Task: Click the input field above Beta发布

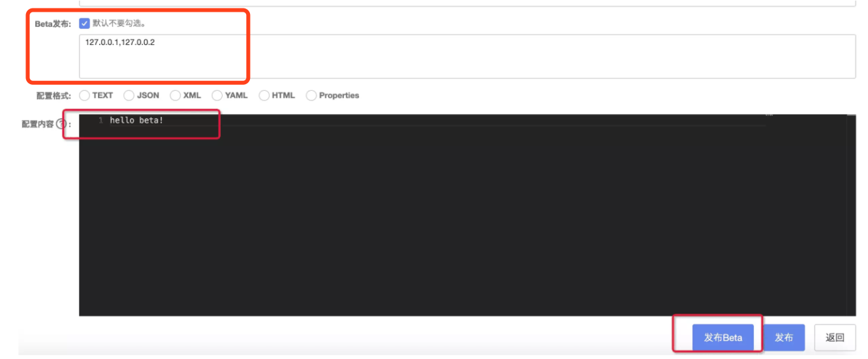Action: pyautogui.click(x=467, y=3)
